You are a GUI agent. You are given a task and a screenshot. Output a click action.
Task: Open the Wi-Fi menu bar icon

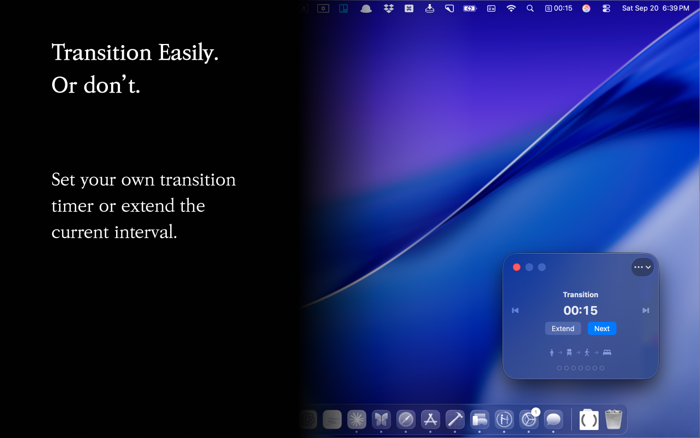511,8
